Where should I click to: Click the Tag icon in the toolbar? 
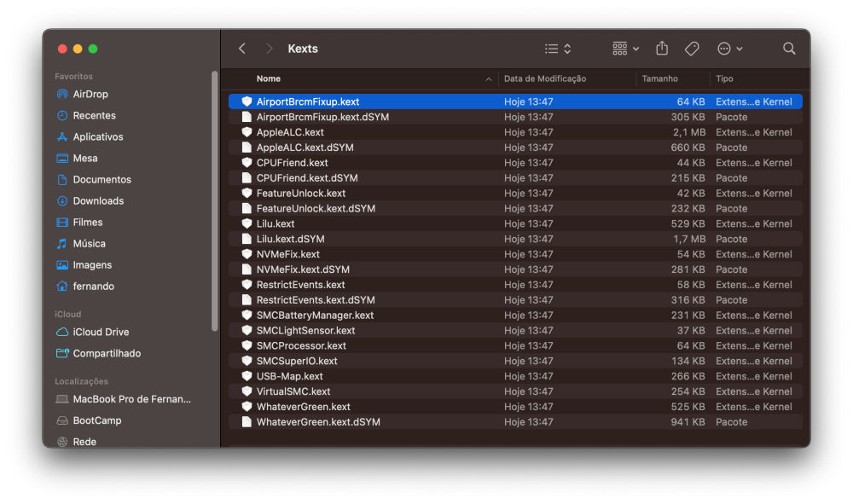tap(692, 49)
